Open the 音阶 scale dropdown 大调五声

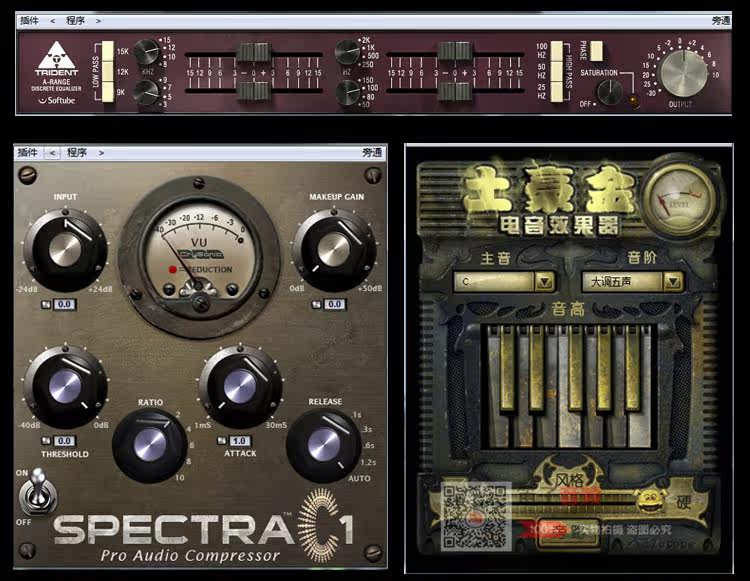pos(632,282)
